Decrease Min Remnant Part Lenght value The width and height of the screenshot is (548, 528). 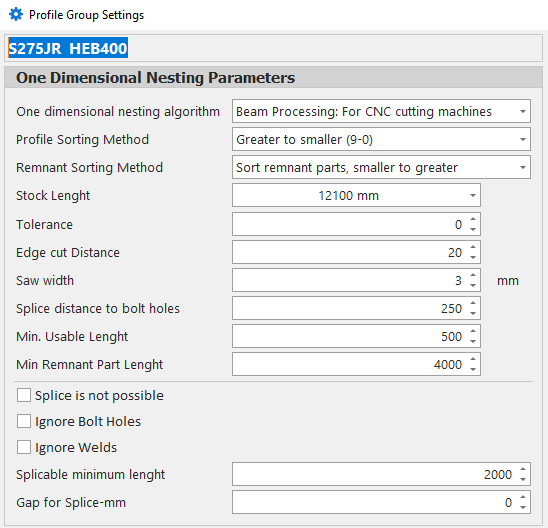[x=473, y=369]
